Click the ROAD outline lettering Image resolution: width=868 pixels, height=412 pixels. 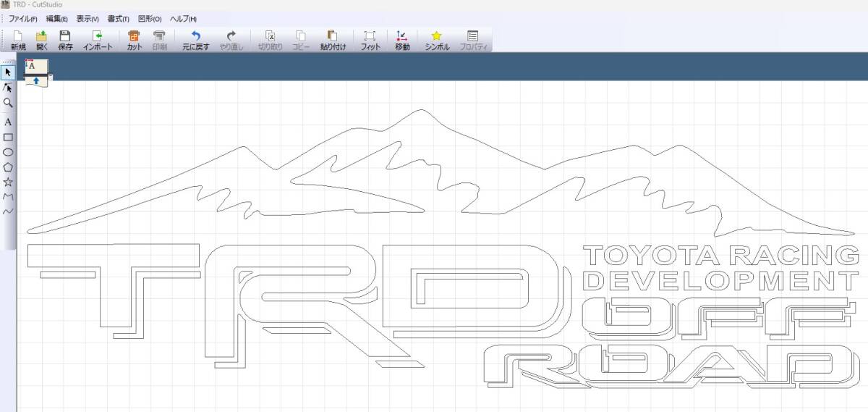[x=671, y=366]
